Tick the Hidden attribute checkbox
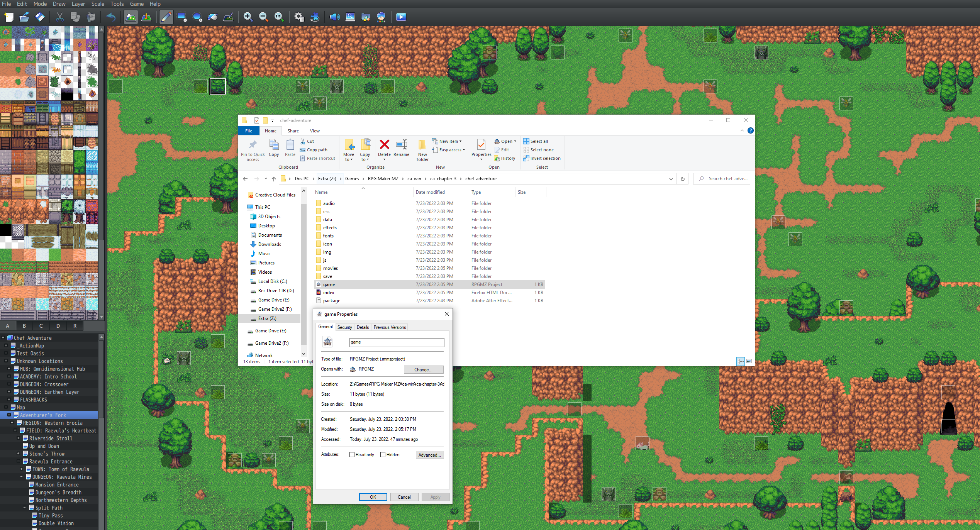 383,455
